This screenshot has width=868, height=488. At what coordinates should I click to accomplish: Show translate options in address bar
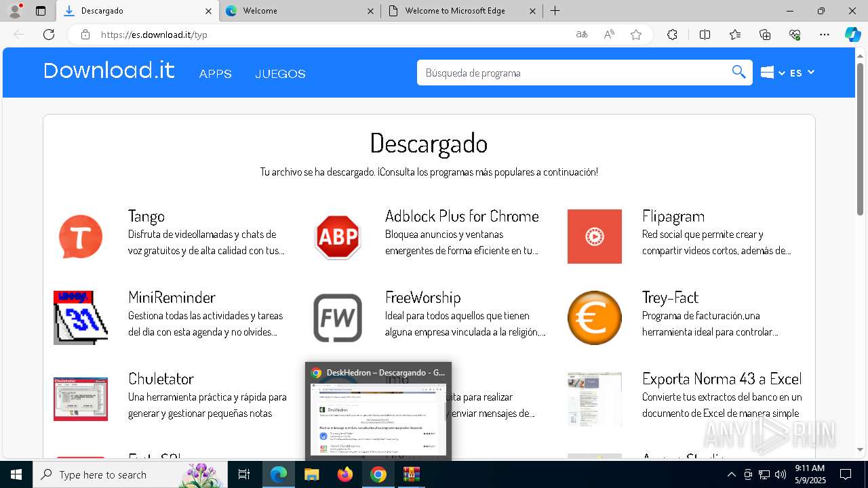(x=582, y=35)
